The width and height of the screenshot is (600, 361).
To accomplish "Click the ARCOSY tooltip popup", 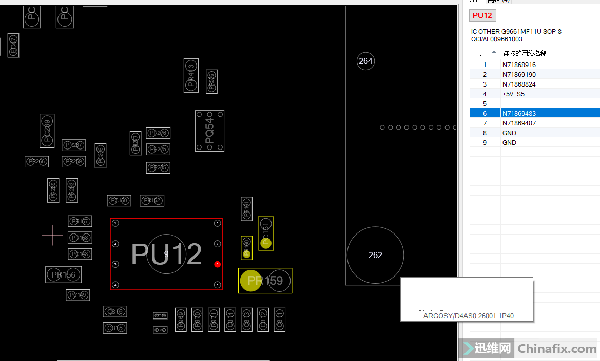I will 467,299.
